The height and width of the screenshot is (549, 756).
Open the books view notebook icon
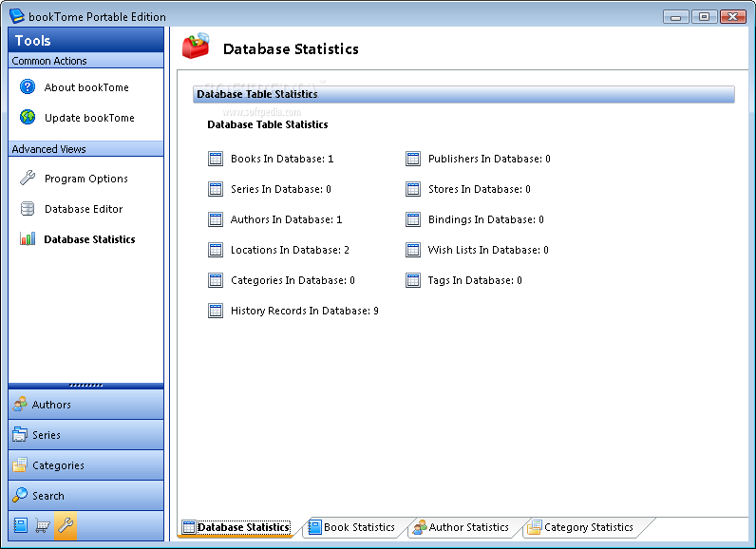click(20, 525)
